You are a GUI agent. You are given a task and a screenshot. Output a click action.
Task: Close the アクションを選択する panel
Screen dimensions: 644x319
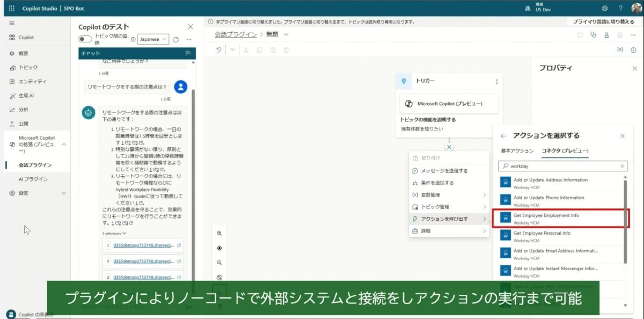[x=623, y=136]
